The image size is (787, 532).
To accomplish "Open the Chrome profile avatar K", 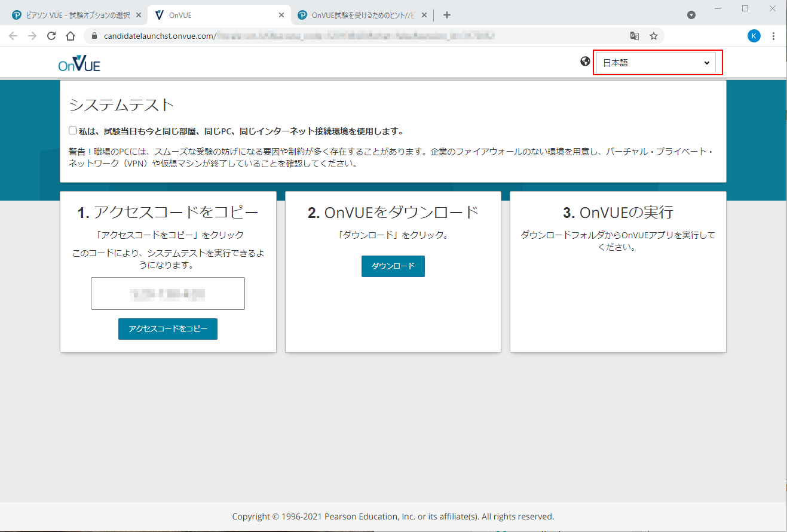I will [754, 36].
